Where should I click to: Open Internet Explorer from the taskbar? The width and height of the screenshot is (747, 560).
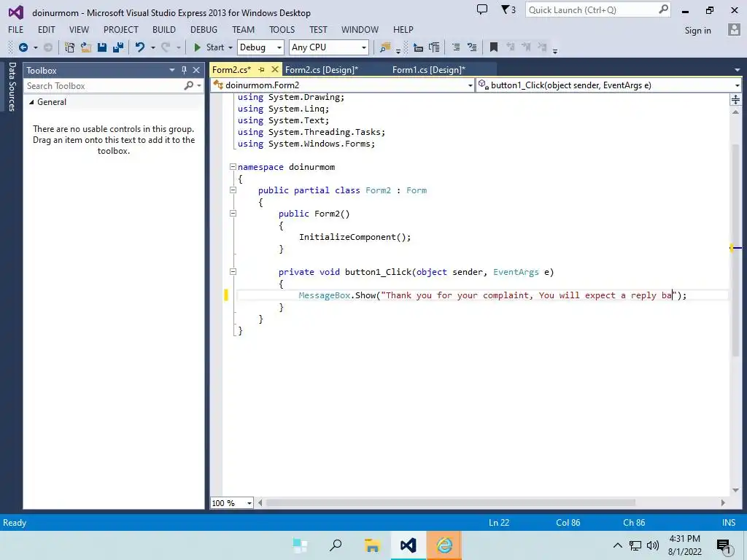[x=444, y=545]
